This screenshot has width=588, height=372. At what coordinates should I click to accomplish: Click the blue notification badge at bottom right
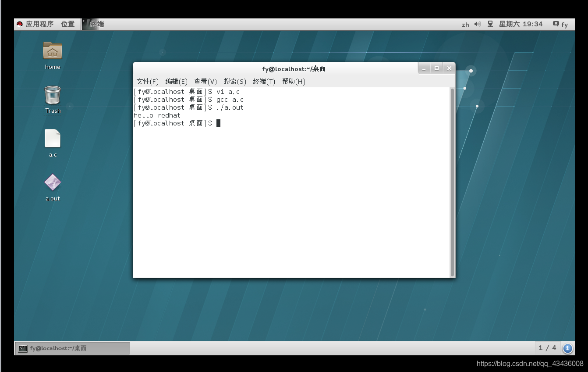(x=567, y=348)
